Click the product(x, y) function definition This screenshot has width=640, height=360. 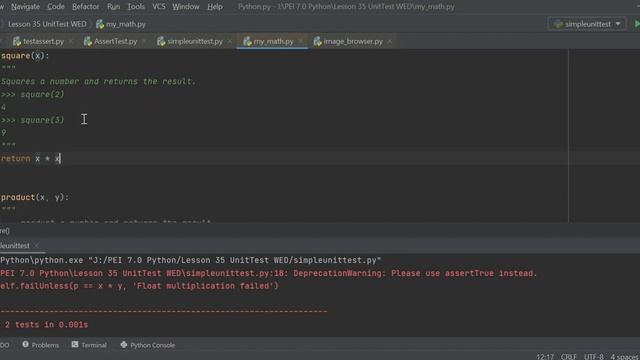click(x=35, y=197)
